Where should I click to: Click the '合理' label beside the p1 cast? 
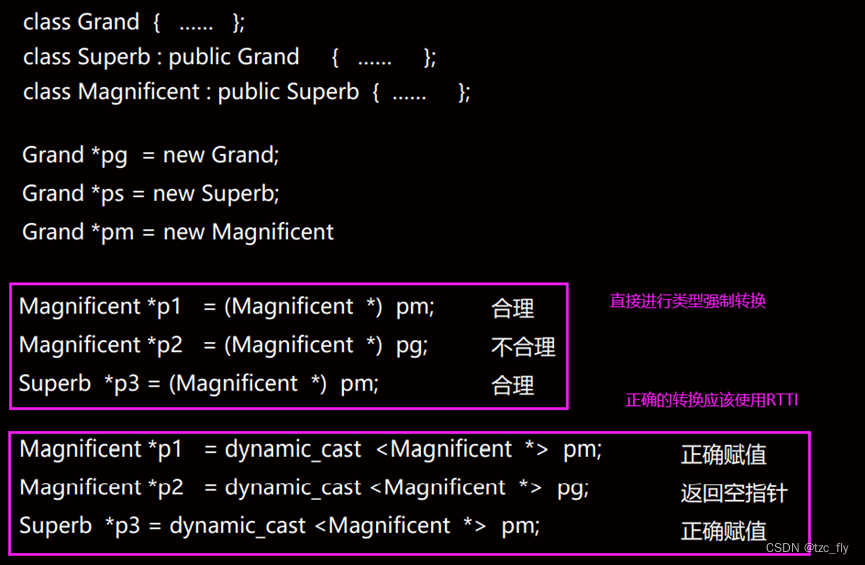click(x=512, y=308)
